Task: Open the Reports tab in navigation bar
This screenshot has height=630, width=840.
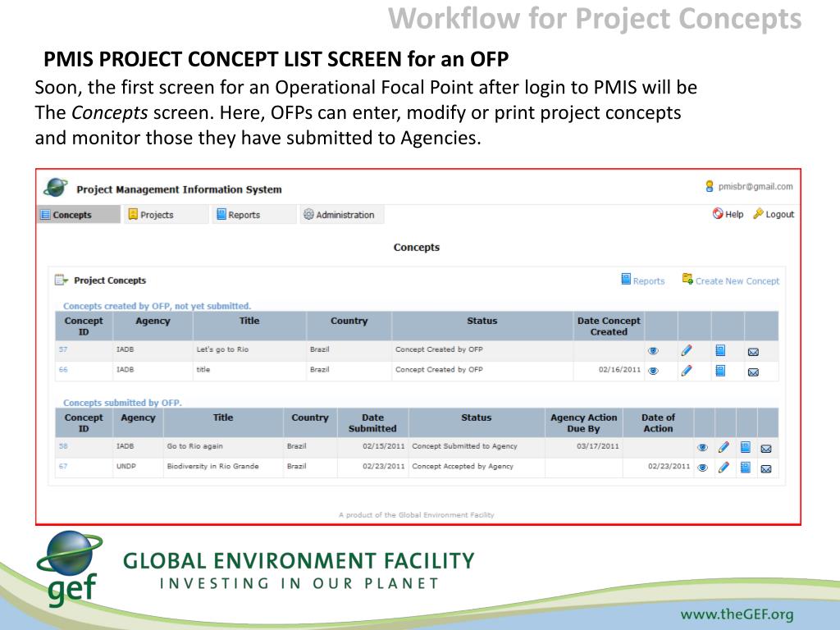Action: [254, 215]
